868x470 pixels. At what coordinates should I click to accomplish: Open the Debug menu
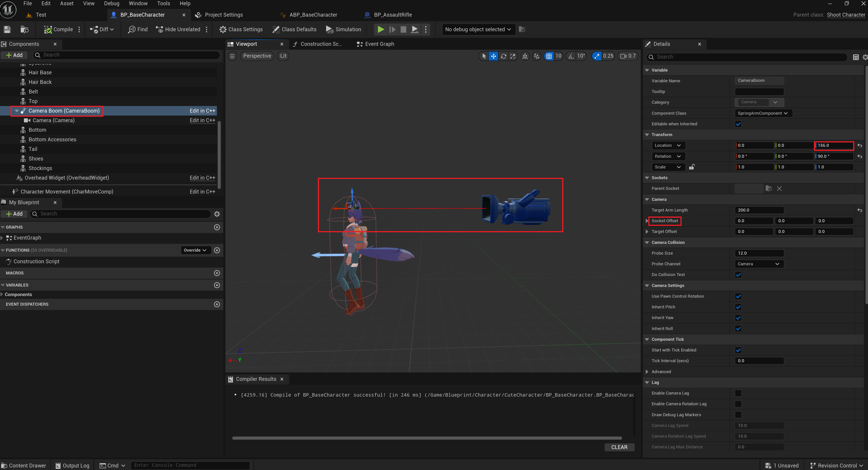111,3
